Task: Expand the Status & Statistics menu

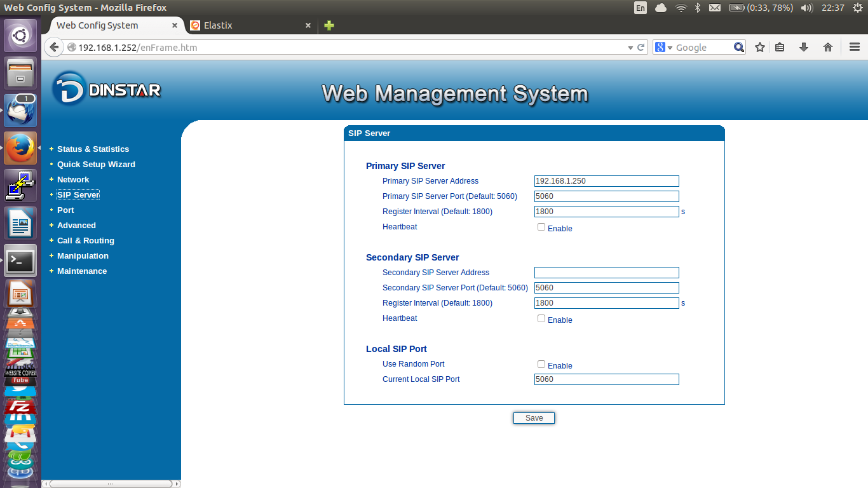Action: 93,149
